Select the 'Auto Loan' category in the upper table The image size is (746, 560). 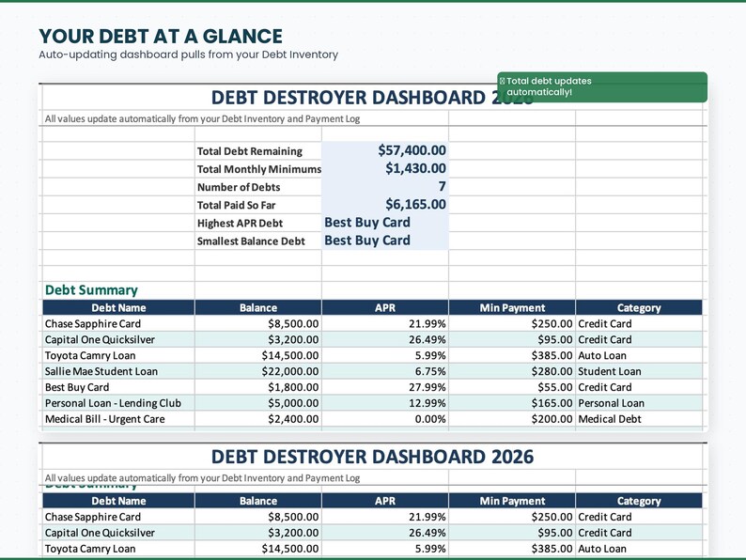tap(639, 355)
